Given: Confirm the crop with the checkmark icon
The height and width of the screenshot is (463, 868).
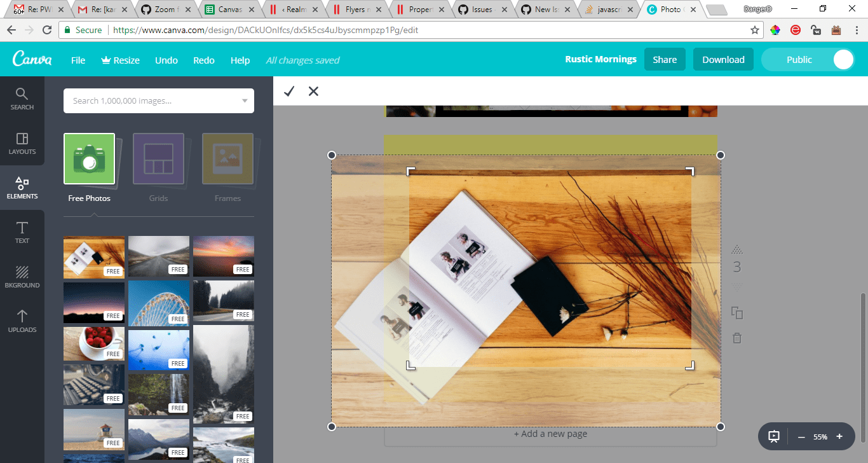Looking at the screenshot, I should (289, 91).
